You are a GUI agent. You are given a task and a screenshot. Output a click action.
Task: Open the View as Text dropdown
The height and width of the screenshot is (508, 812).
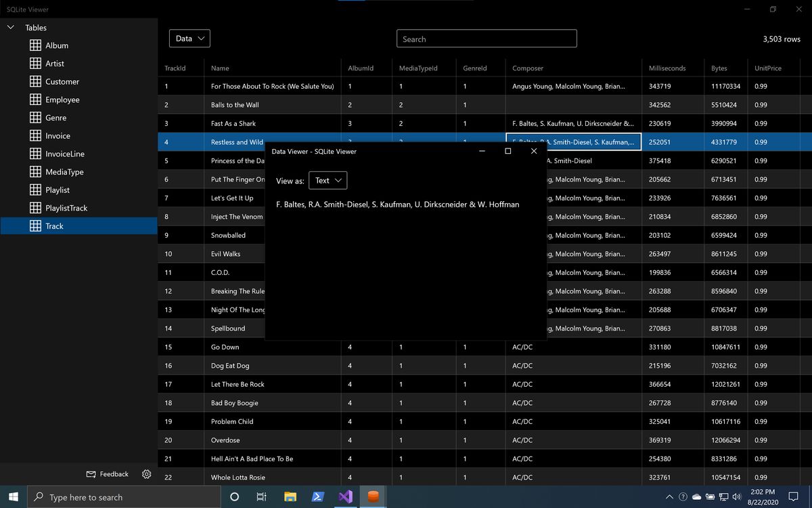coord(328,180)
